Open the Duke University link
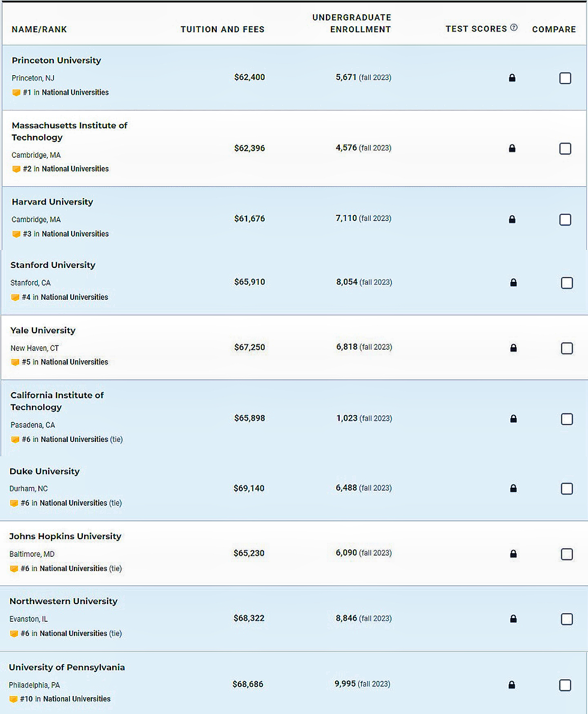Screen dimensions: 588x714 click(45, 471)
